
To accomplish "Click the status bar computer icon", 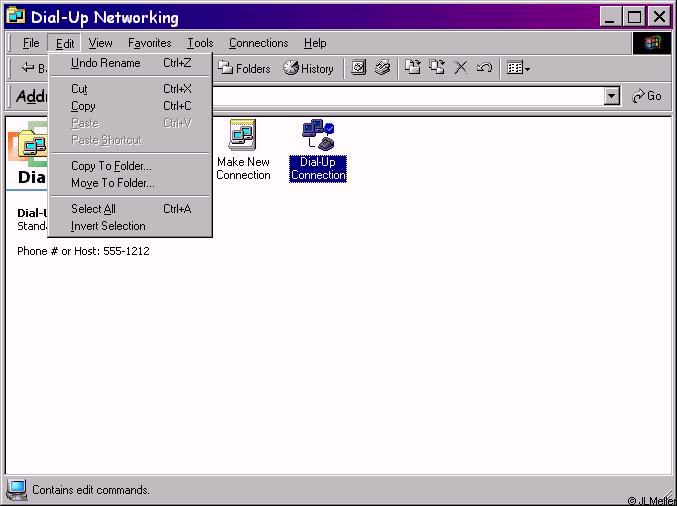I will coord(17,490).
